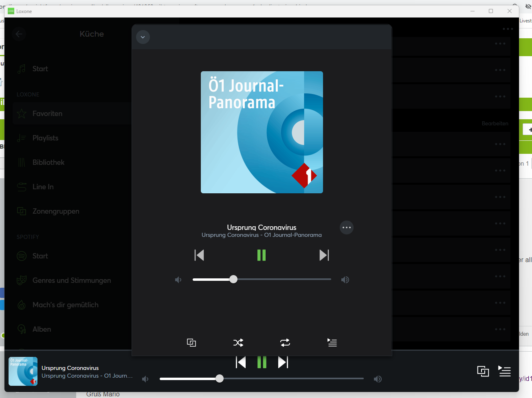Skip to next track in bottom bar
This screenshot has height=398, width=532.
point(283,362)
